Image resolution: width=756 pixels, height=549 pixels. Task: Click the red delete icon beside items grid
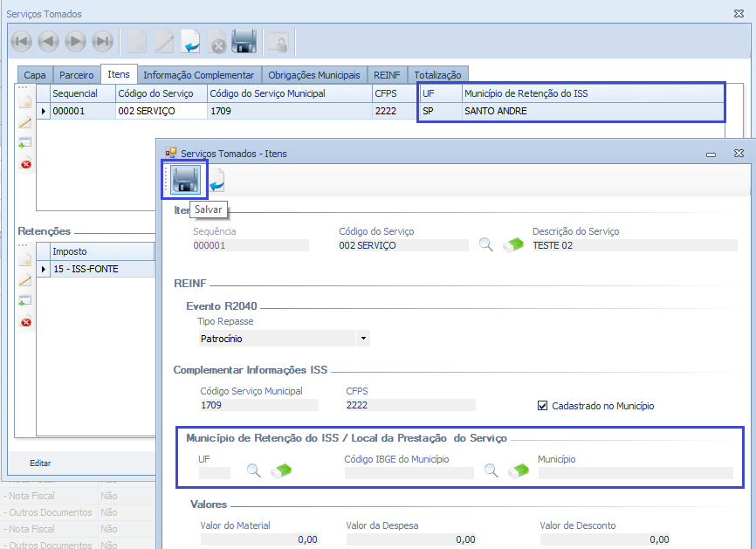[x=25, y=164]
